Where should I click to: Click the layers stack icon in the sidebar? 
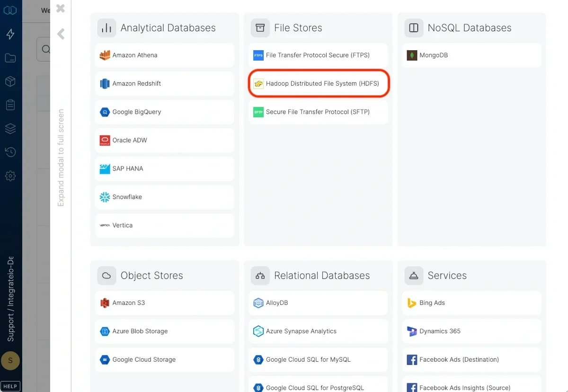point(10,128)
